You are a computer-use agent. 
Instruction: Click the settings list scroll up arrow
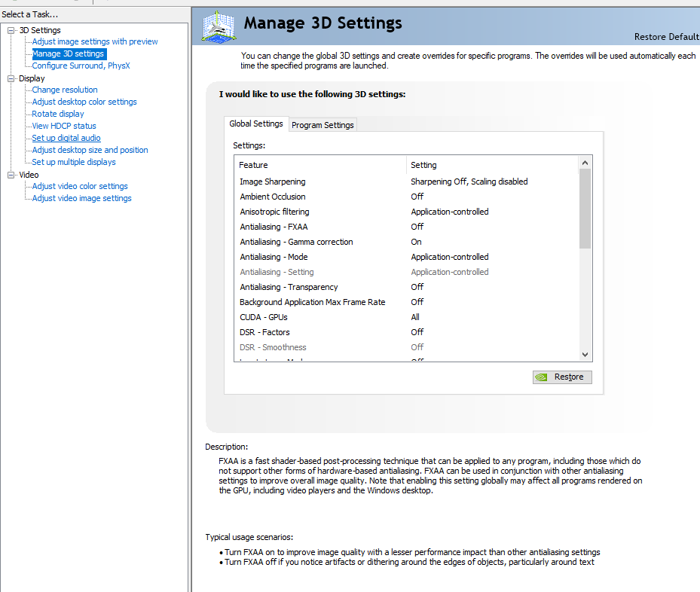point(585,163)
